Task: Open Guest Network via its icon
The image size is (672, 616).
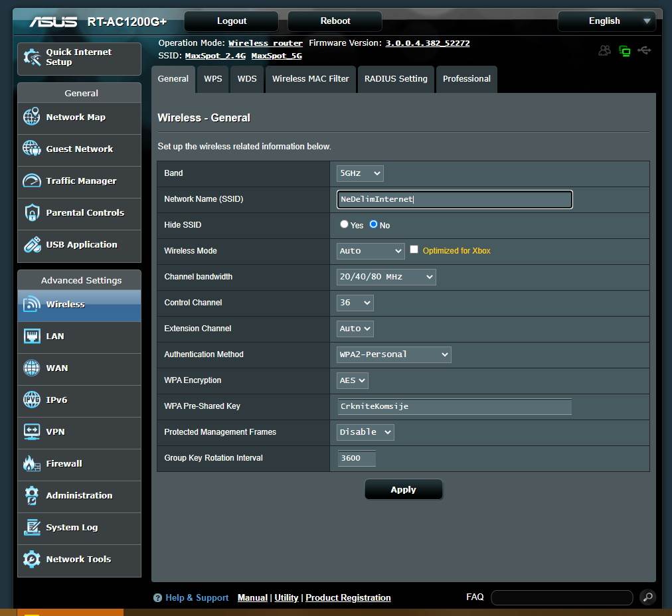Action: point(31,149)
